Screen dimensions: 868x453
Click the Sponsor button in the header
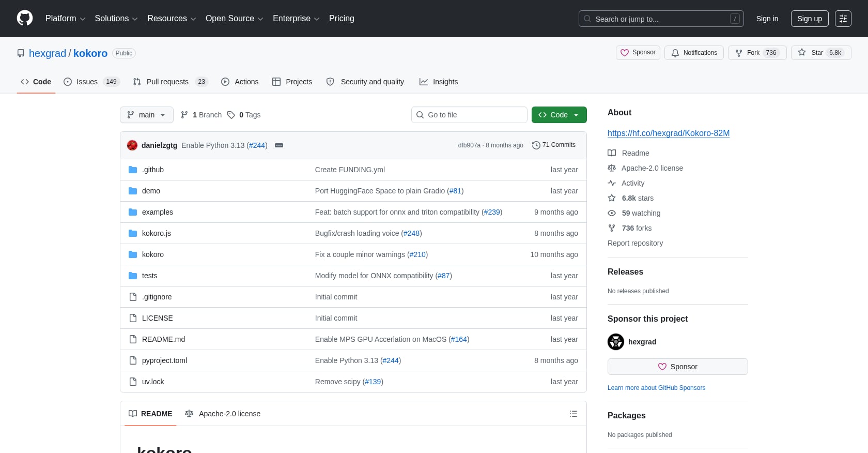coord(638,53)
